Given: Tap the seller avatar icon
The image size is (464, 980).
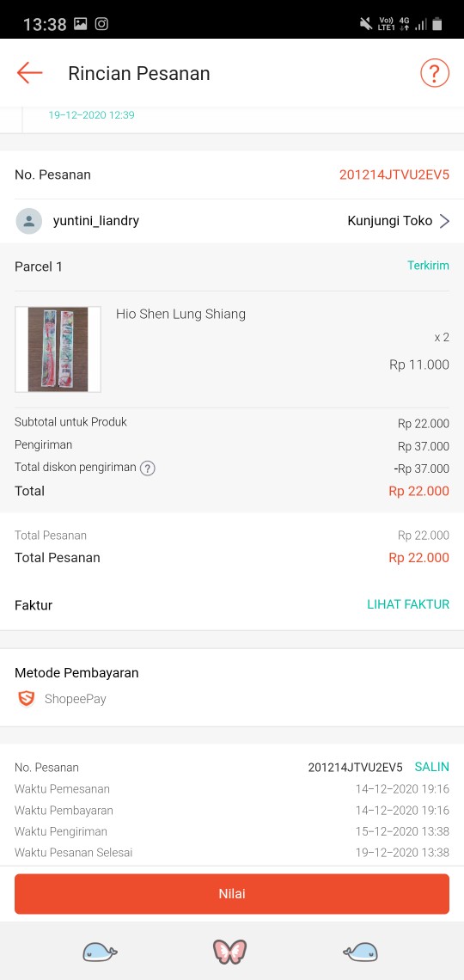Looking at the screenshot, I should click(x=28, y=221).
